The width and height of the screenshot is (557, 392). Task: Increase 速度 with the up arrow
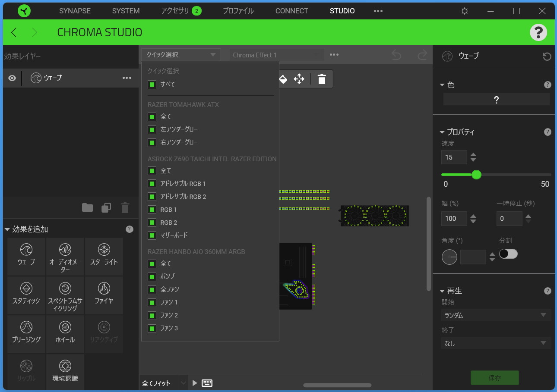(473, 155)
